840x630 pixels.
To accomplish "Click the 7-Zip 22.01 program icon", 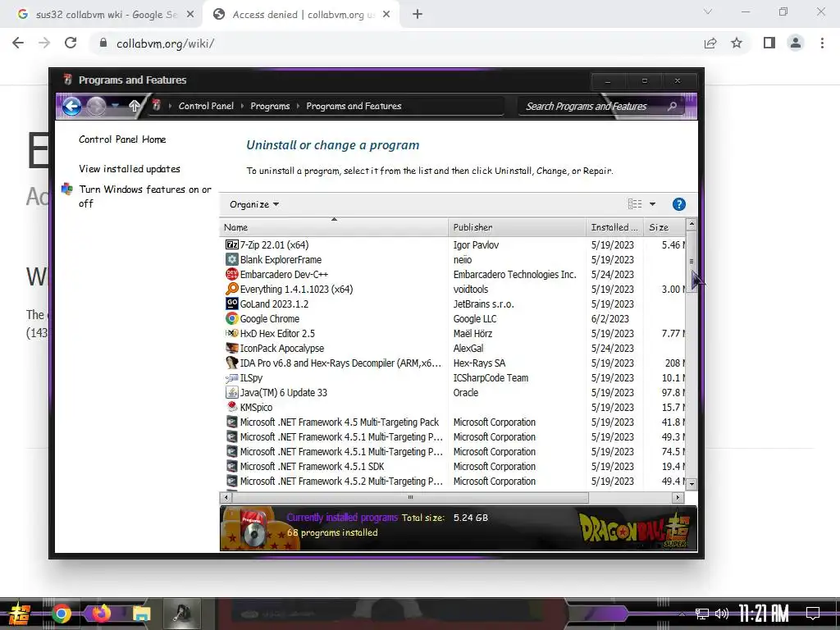I will [x=231, y=244].
